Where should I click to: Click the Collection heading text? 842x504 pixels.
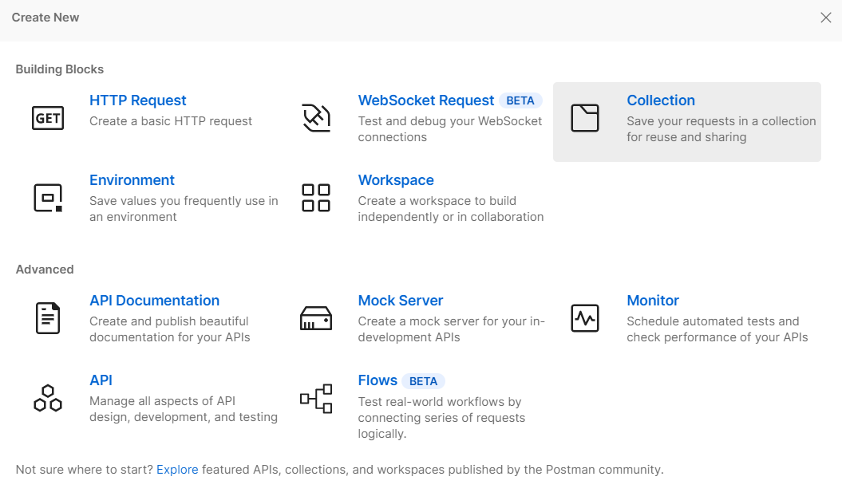660,100
